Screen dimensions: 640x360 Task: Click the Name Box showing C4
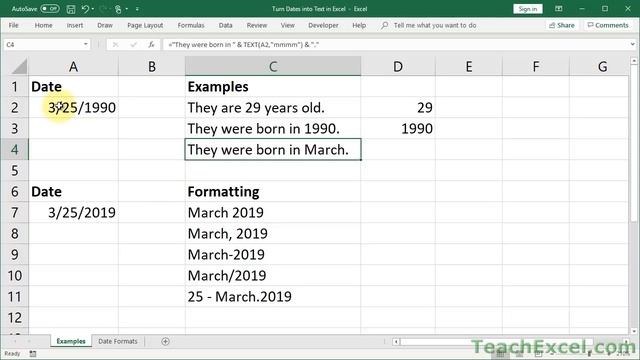[x=43, y=44]
